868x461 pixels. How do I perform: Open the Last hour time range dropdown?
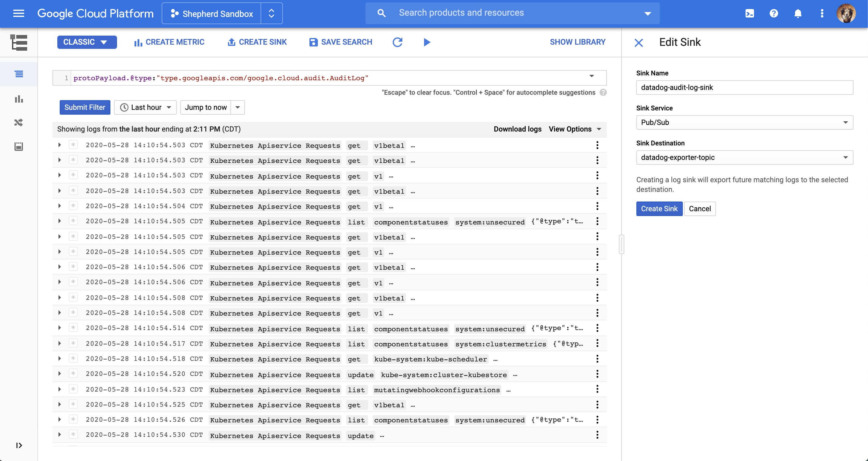click(x=145, y=107)
